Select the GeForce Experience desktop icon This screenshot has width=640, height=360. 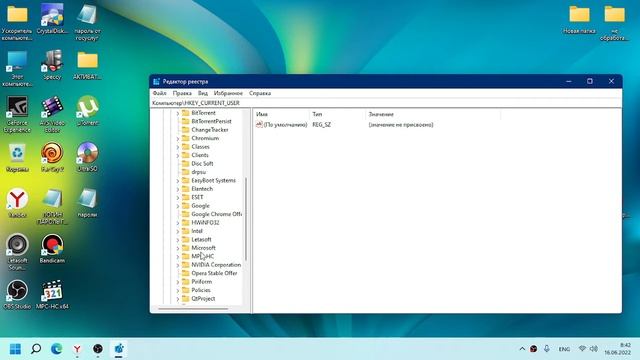[17, 114]
